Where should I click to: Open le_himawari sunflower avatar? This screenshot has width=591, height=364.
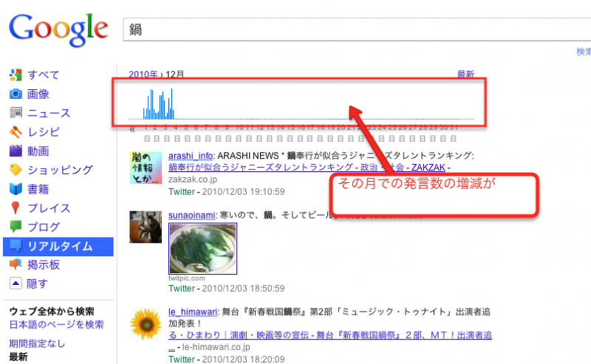(146, 323)
